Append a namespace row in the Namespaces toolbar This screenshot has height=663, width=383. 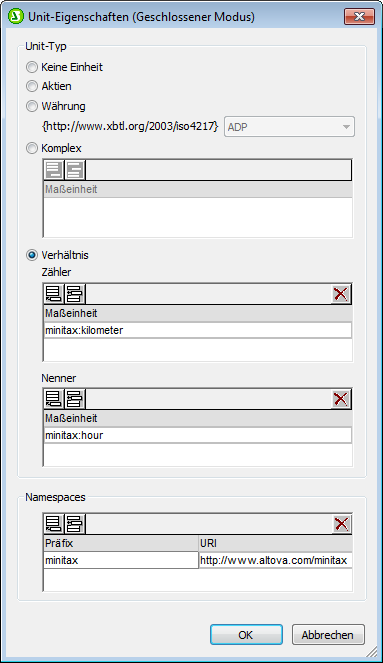(54, 524)
